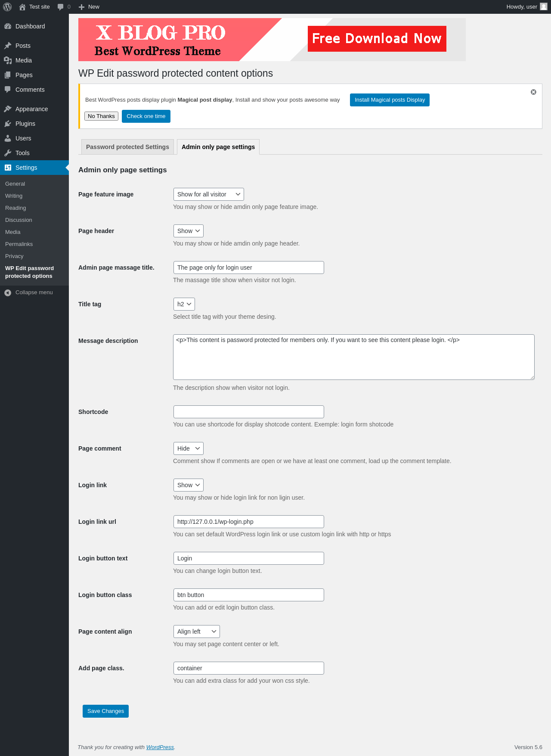This screenshot has height=756, width=551.
Task: Click the Collapse menu arrow icon
Action: tap(8, 292)
